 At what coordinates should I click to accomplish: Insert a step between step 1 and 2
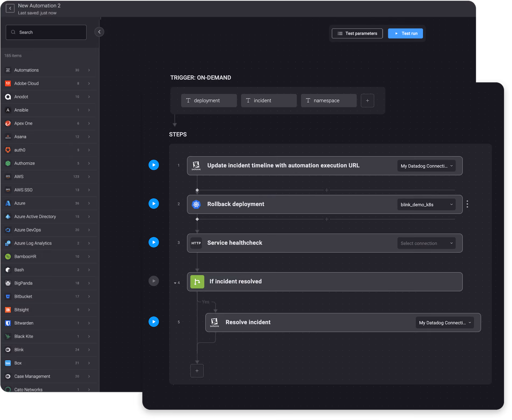click(327, 190)
